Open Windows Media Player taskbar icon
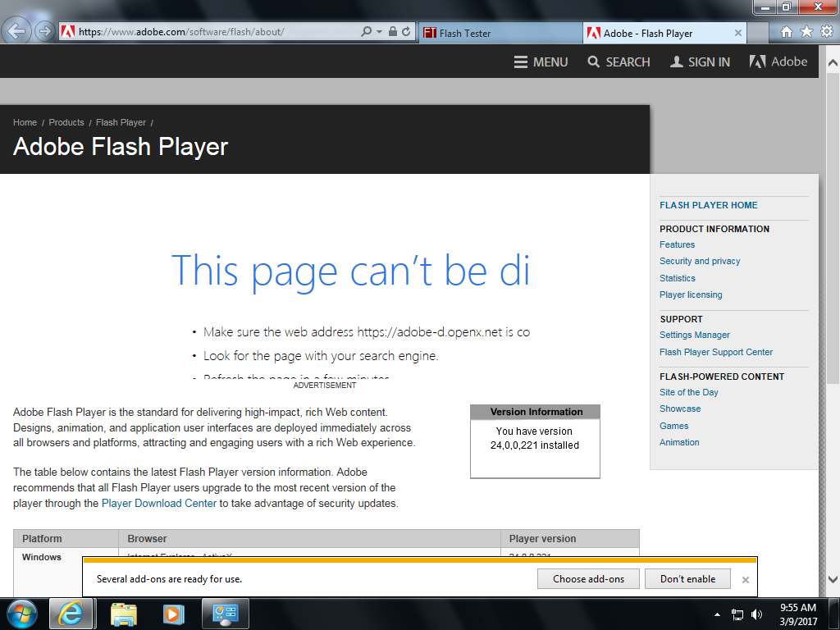 coord(174,614)
